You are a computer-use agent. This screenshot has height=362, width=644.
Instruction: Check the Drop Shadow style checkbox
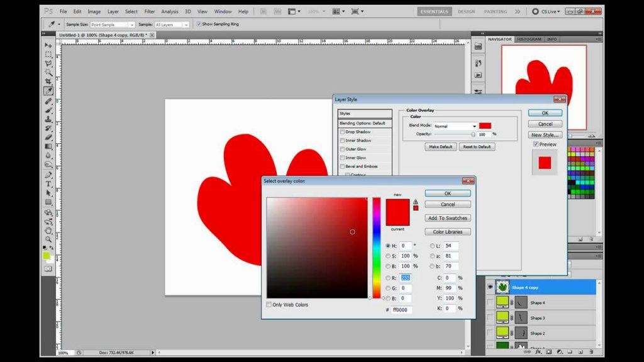click(342, 132)
